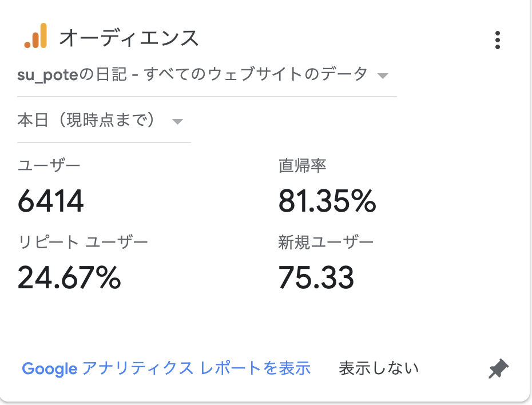Click the リピート ユーザー value 24.67%
Screen dimensions: 532x405
click(69, 278)
